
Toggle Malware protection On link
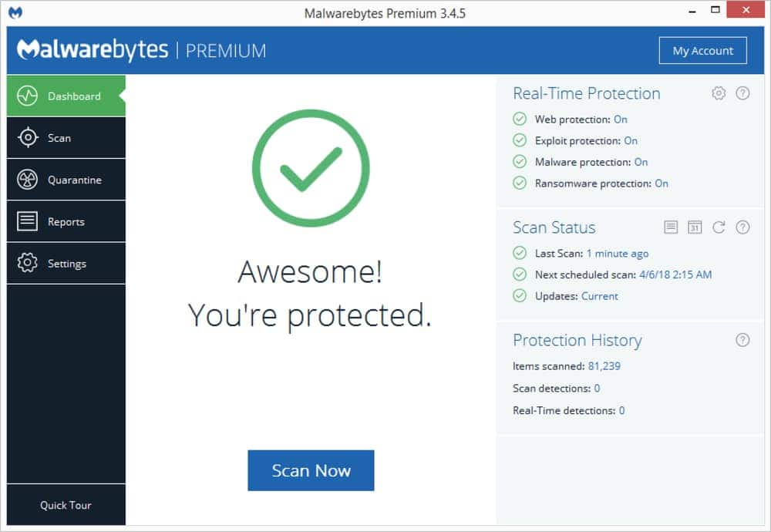click(641, 162)
